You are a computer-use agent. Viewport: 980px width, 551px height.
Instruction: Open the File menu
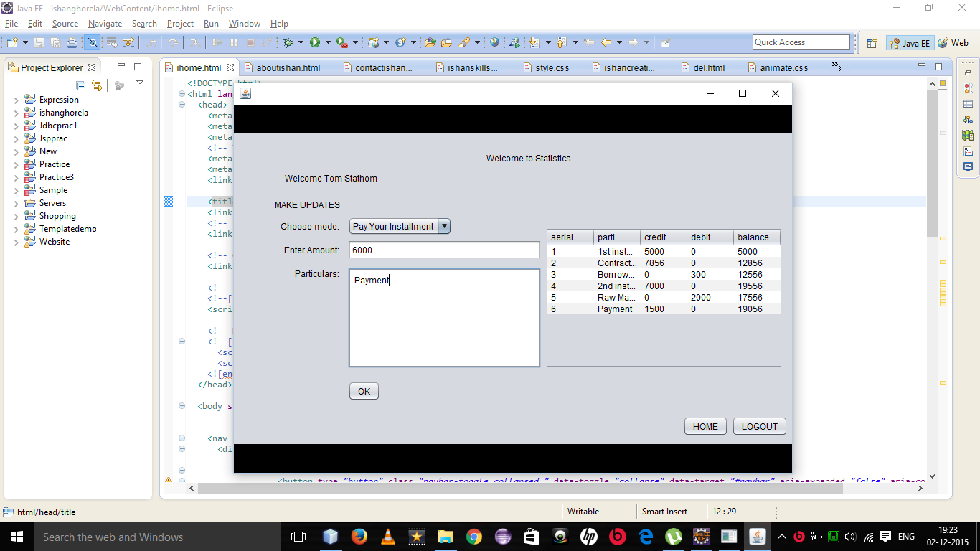[x=11, y=24]
